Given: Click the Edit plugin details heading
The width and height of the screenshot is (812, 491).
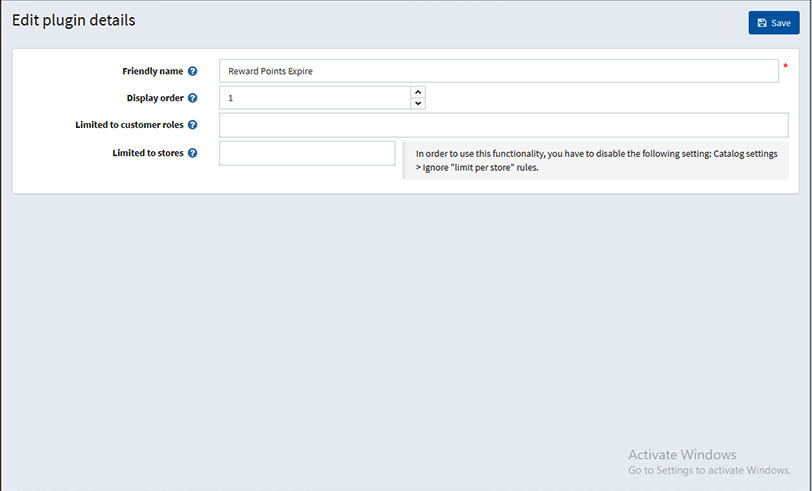Looking at the screenshot, I should 74,20.
